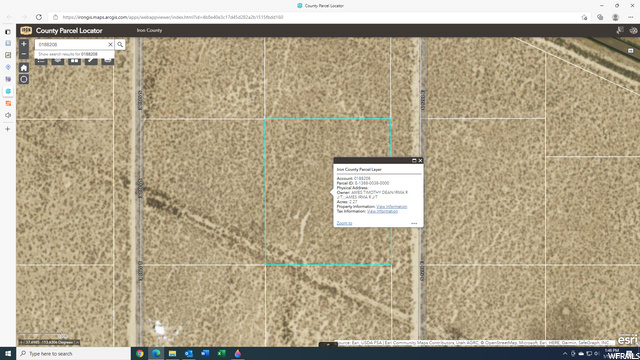Open the Windows Start menu

click(8, 353)
